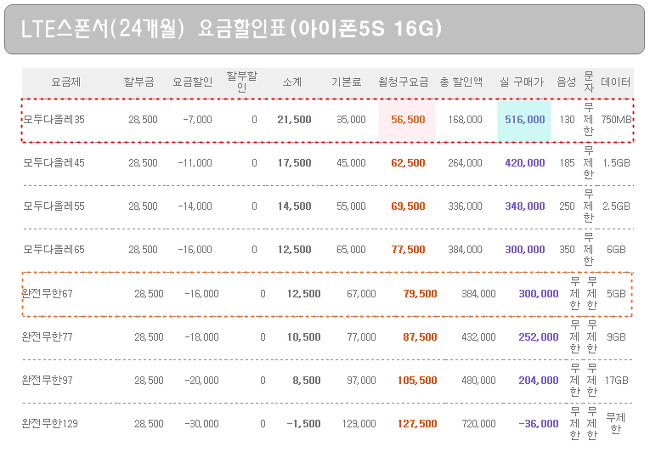
Task: Select the 할부금 column header
Action: 139,82
